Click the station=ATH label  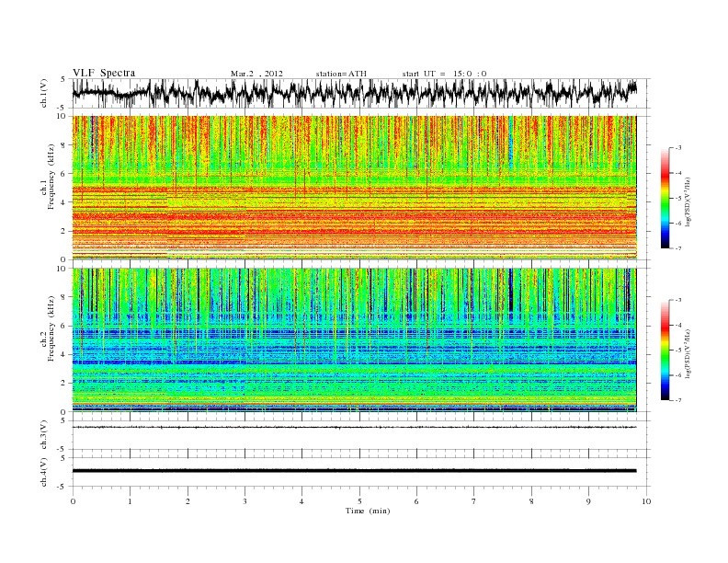coord(341,74)
